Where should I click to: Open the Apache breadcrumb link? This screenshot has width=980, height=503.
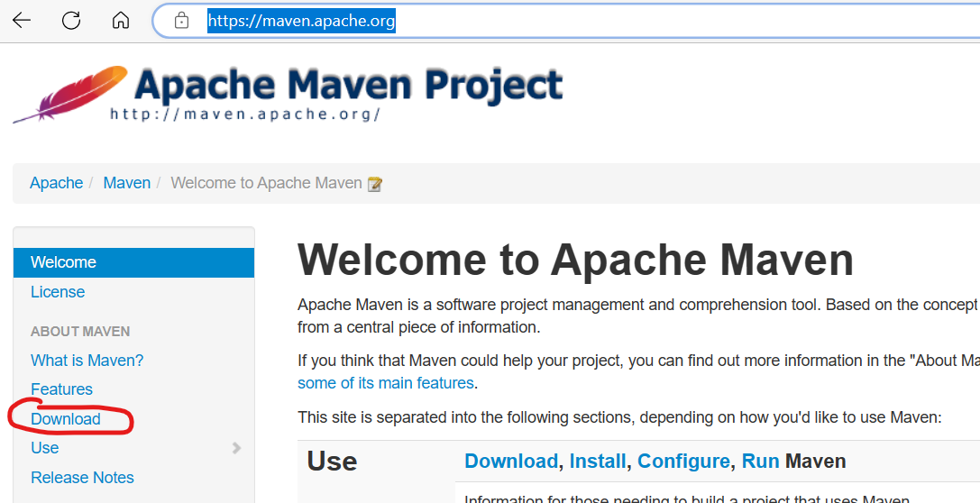pos(56,183)
